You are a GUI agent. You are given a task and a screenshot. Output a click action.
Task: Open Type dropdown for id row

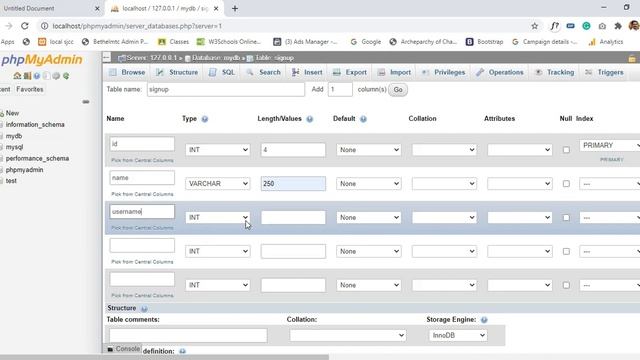218,150
